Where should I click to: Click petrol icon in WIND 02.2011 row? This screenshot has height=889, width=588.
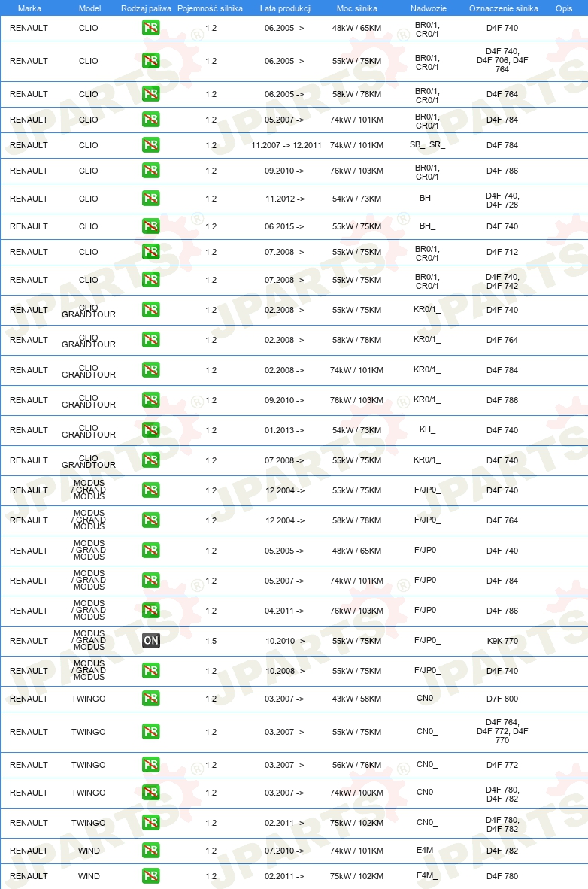click(151, 876)
